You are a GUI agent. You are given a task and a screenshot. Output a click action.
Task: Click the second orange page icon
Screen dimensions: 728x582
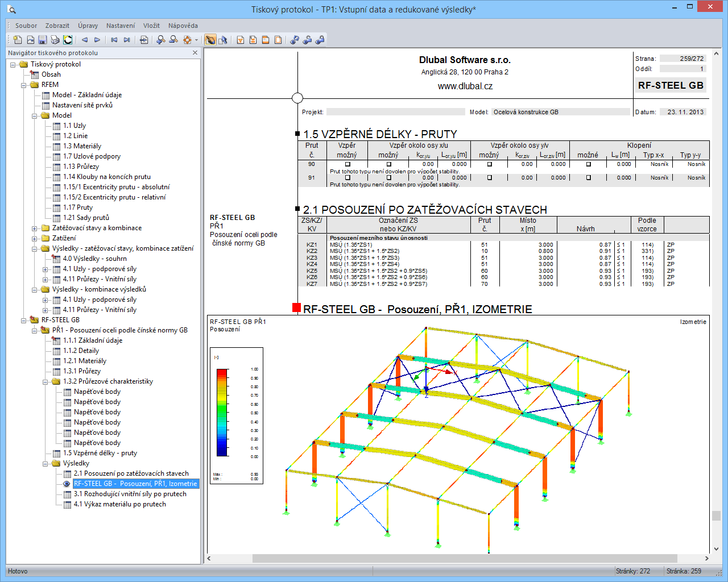click(x=253, y=40)
